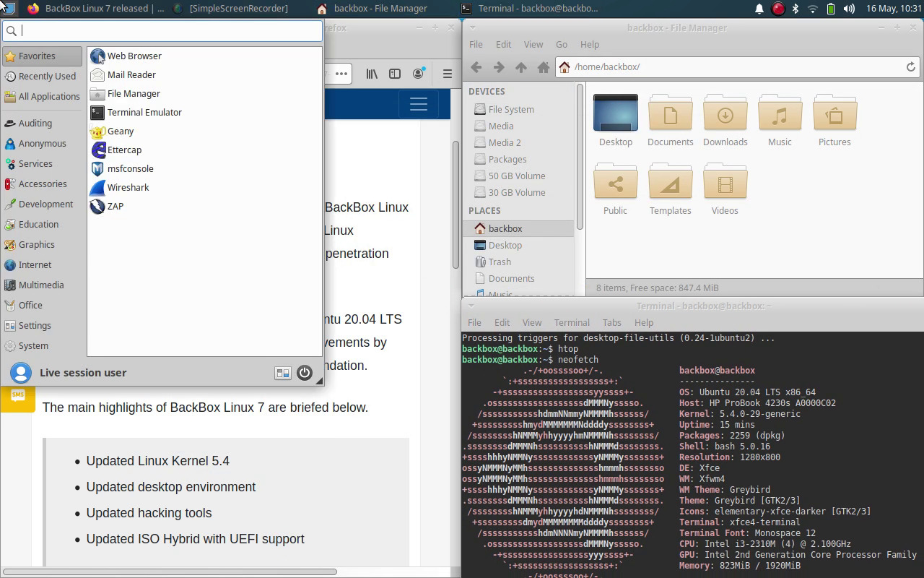The width and height of the screenshot is (924, 578).
Task: Reload the File Manager location
Action: pyautogui.click(x=911, y=66)
